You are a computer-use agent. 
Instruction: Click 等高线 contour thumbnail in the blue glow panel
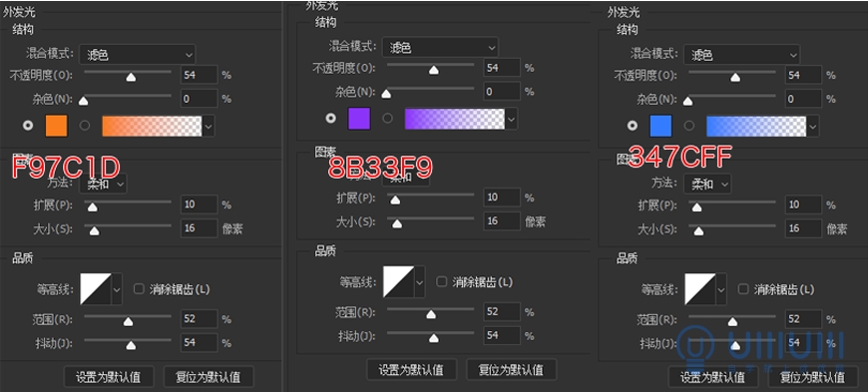[x=700, y=288]
